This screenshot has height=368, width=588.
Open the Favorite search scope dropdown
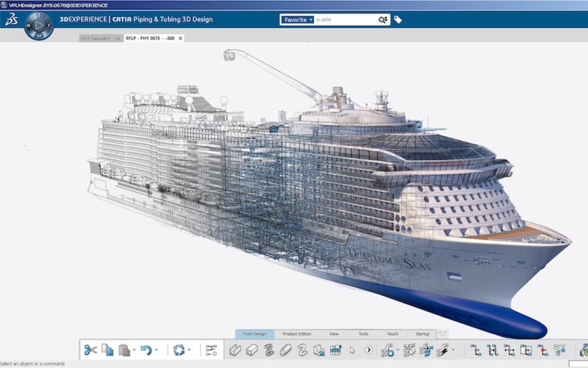297,20
